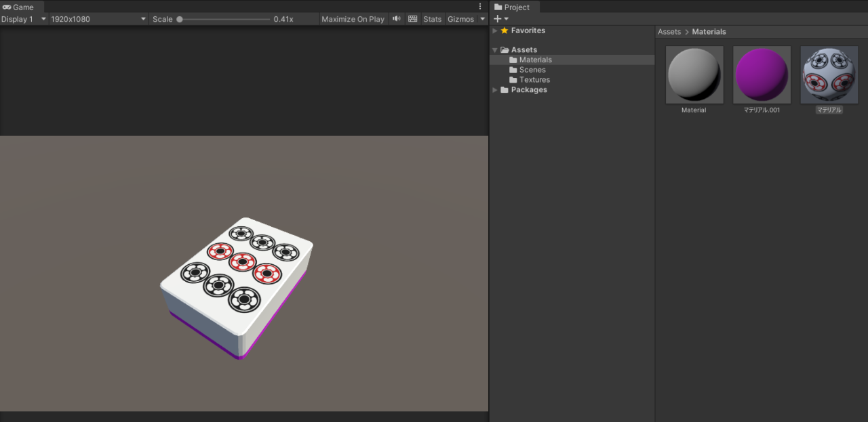Select the Project tab

(514, 7)
